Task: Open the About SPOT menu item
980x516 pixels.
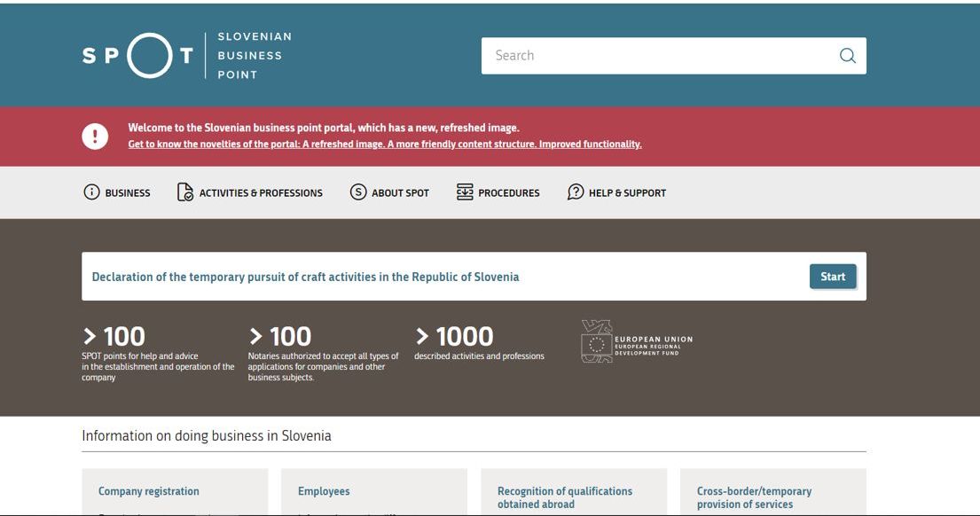Action: pyautogui.click(x=400, y=193)
